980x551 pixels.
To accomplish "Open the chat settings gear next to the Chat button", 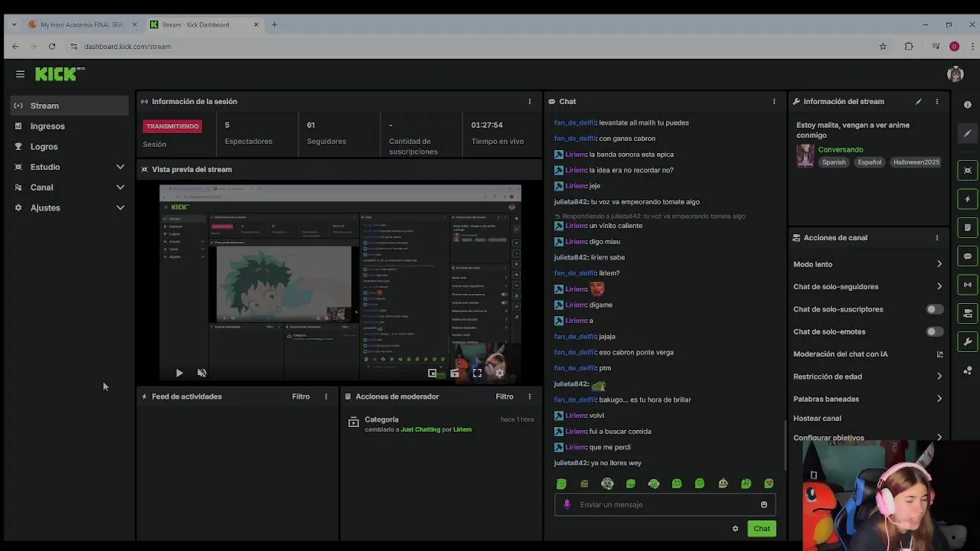I will coord(735,529).
